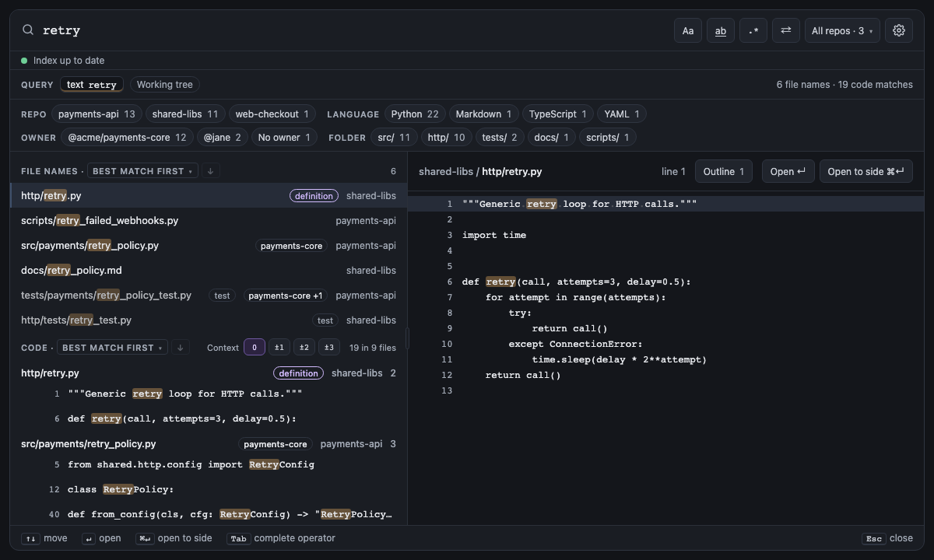Filter by TypeScript language
The height and width of the screenshot is (560, 934).
point(558,114)
